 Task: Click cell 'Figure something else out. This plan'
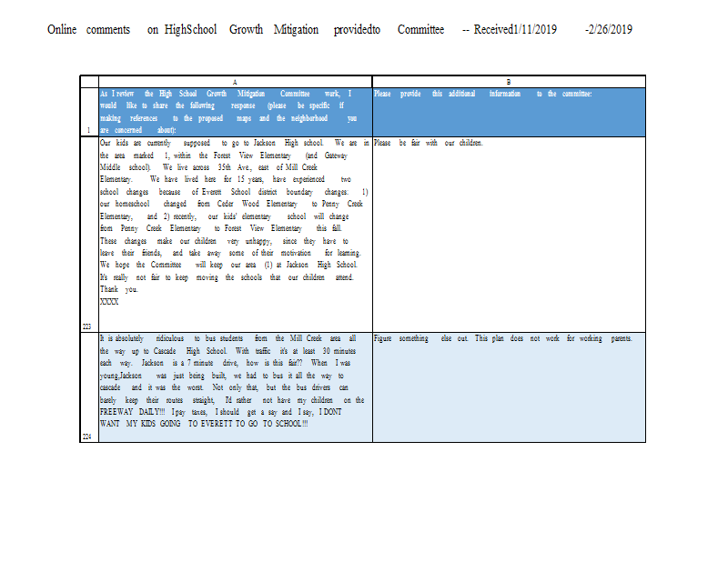pos(509,387)
